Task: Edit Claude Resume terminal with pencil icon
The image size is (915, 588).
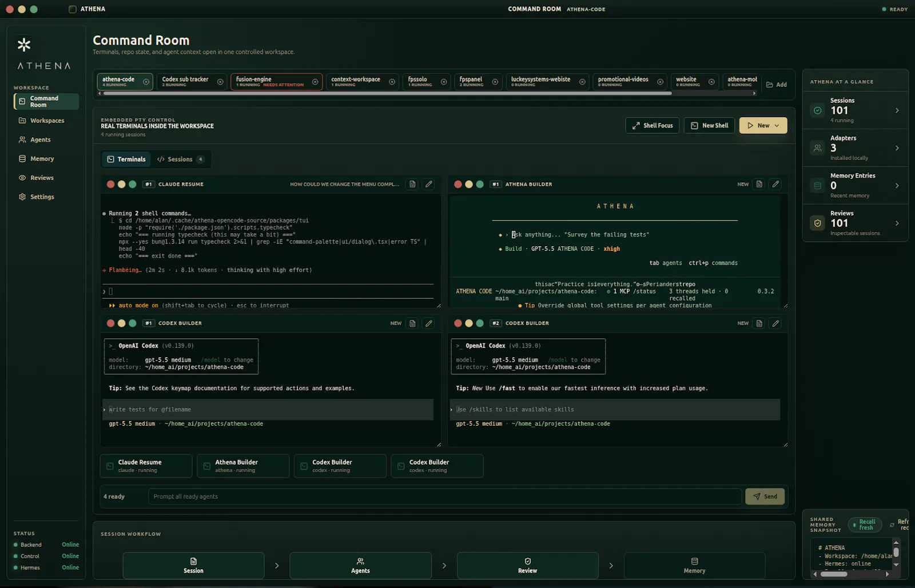Action: (x=429, y=184)
